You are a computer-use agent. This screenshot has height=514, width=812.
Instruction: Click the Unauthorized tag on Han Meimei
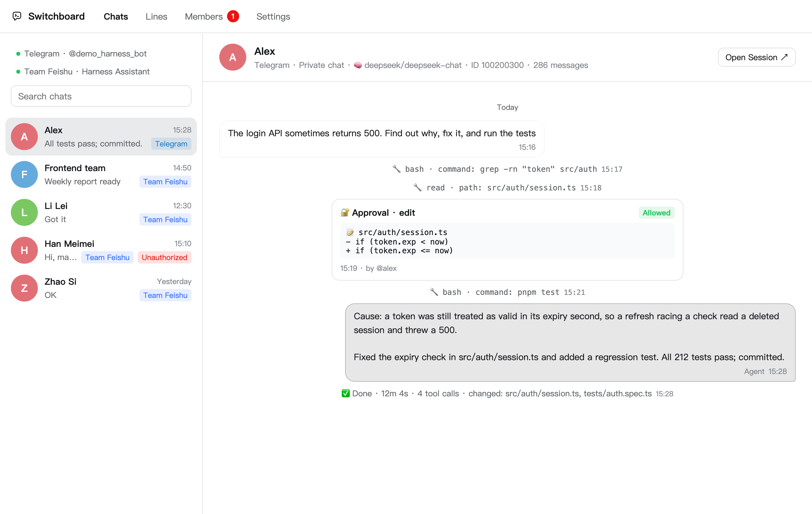164,257
